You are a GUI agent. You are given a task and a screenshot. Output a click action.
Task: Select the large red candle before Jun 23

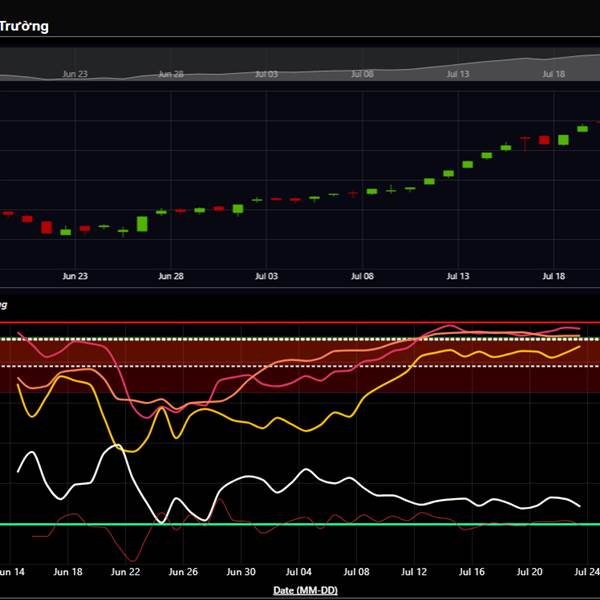47,227
